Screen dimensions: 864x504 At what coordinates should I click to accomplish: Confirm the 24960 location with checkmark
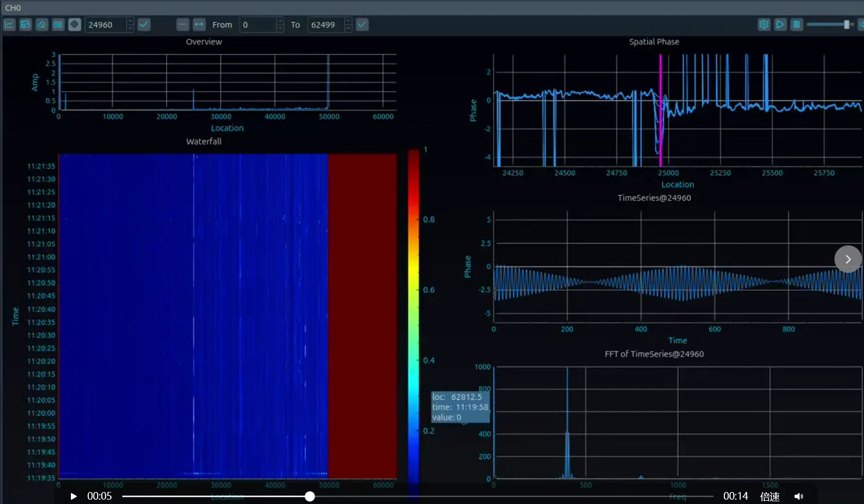[144, 25]
